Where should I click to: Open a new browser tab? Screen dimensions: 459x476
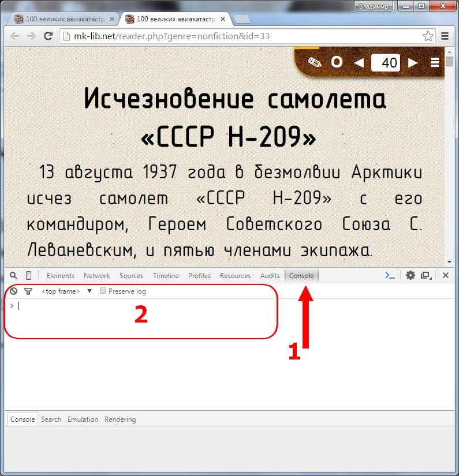(242, 19)
